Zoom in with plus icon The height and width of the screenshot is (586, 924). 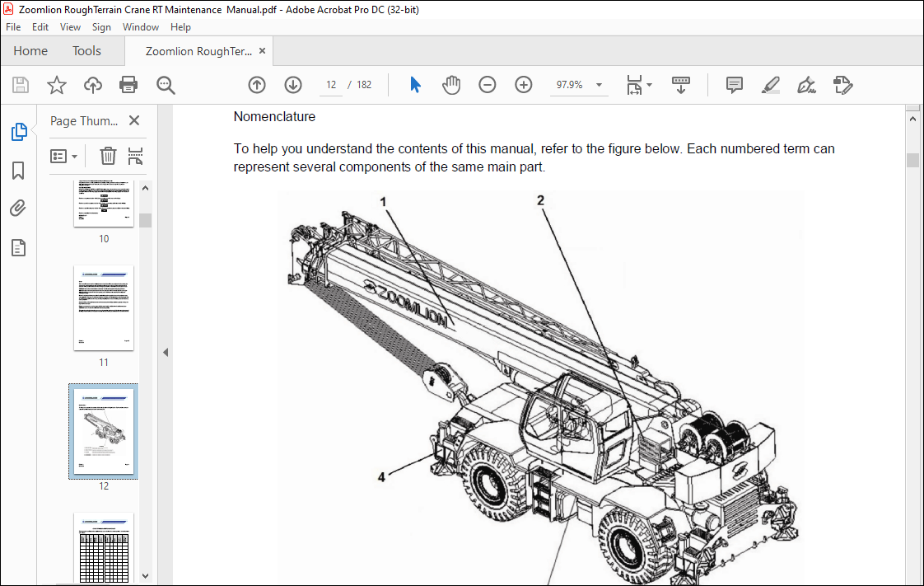click(523, 85)
